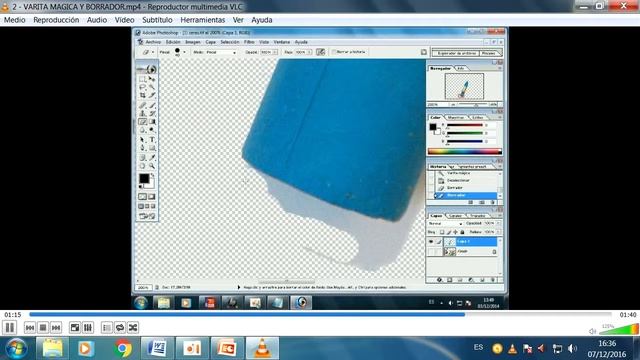This screenshot has width=640, height=360.
Task: Open the VLC Audio menu
Action: [97, 20]
